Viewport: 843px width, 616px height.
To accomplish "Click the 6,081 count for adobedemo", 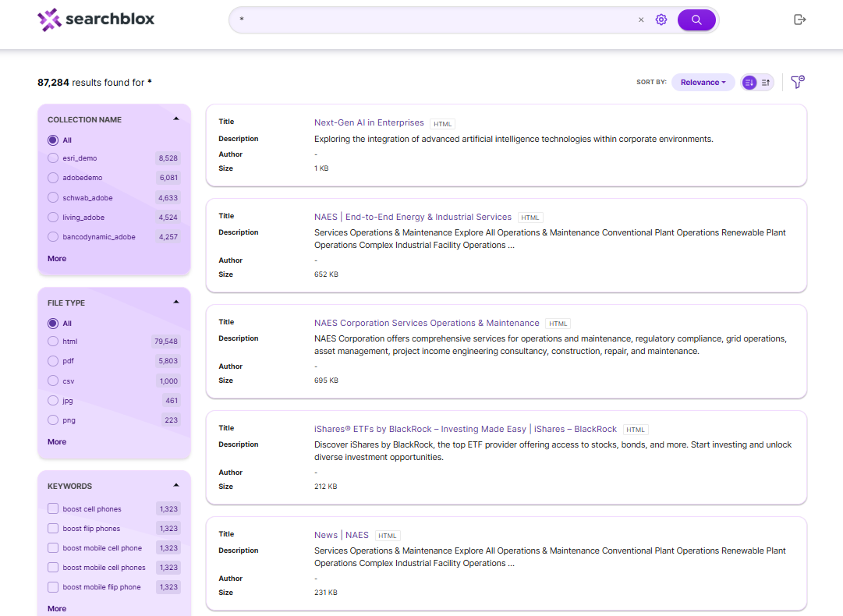I will point(168,178).
